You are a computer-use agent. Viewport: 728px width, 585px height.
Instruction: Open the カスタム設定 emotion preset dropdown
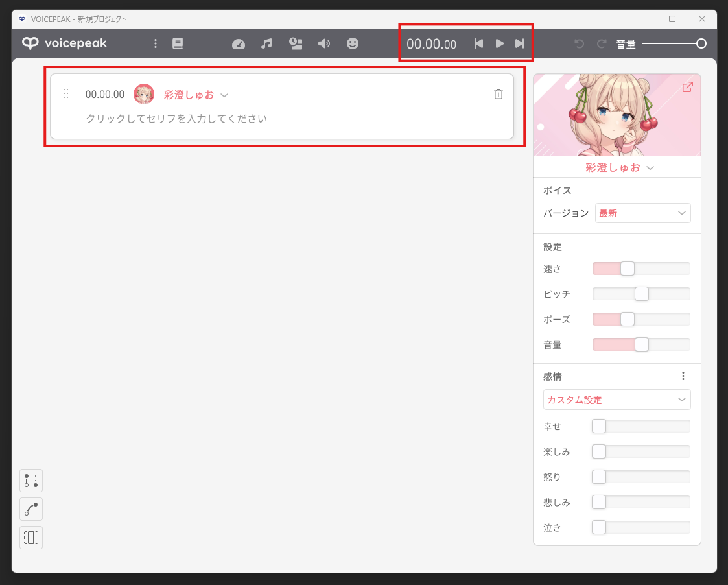[617, 400]
